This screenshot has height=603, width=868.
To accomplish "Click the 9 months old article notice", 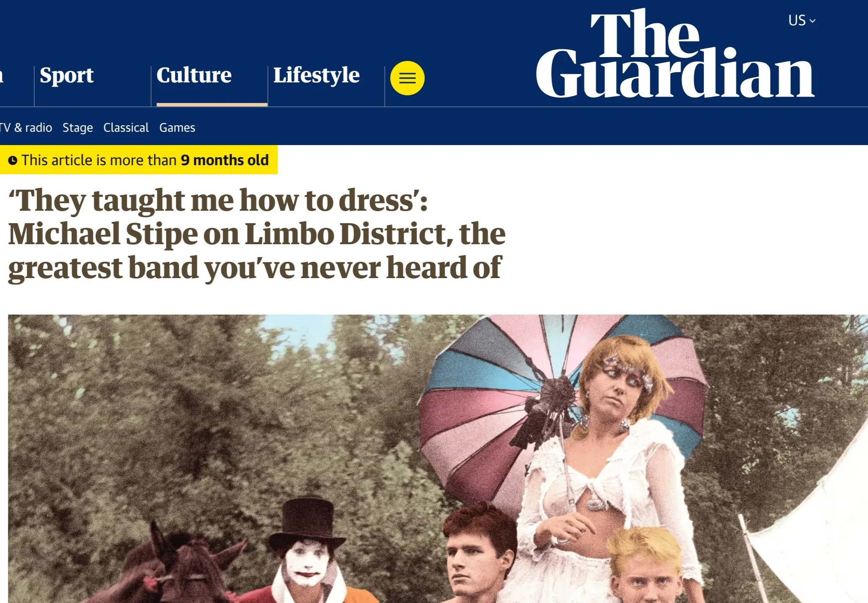I will click(139, 160).
